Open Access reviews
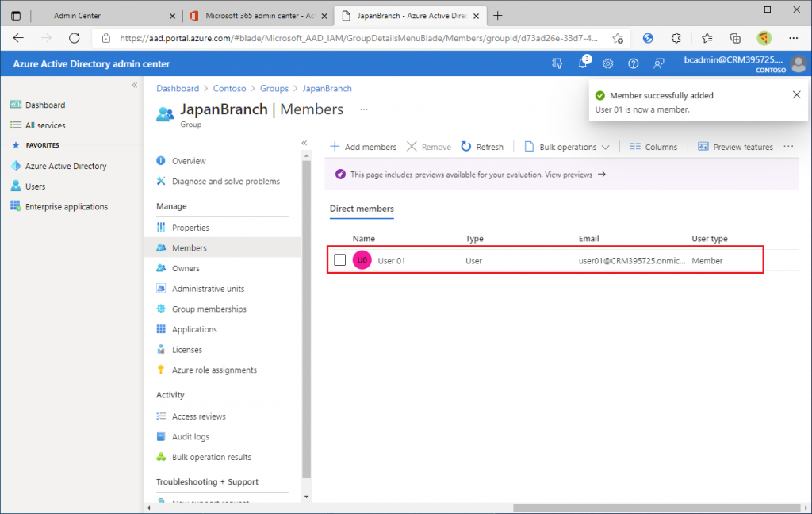This screenshot has width=812, height=514. 199,416
